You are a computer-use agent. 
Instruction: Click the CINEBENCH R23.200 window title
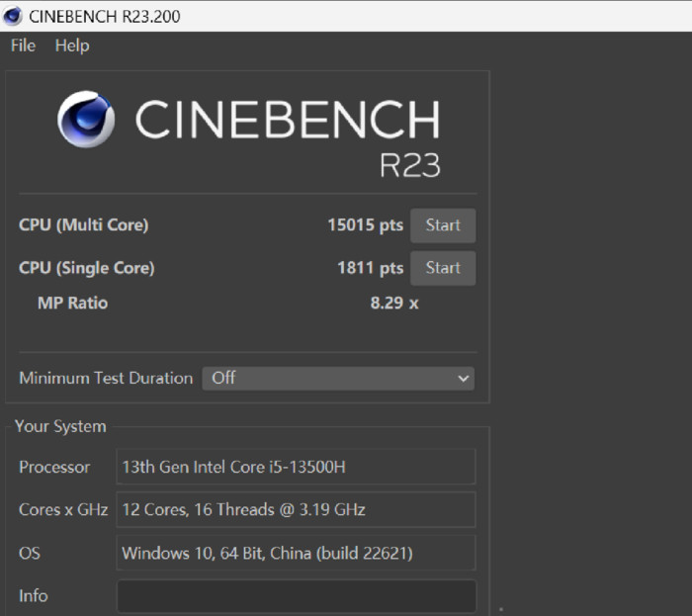(105, 17)
